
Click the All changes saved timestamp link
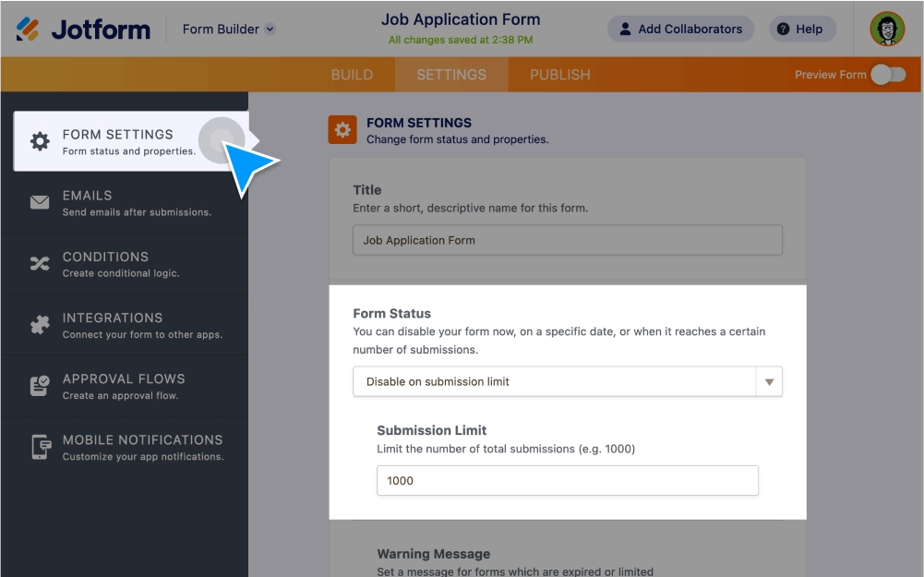[x=461, y=40]
